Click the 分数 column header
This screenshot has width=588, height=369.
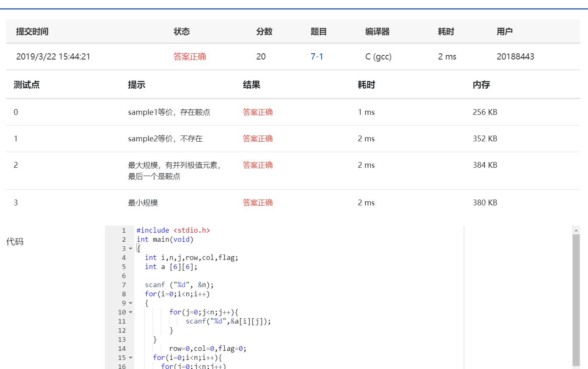[264, 31]
